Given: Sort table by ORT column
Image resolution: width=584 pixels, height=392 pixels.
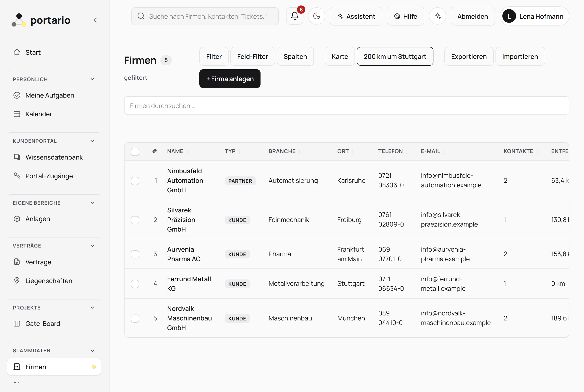Looking at the screenshot, I should point(346,151).
